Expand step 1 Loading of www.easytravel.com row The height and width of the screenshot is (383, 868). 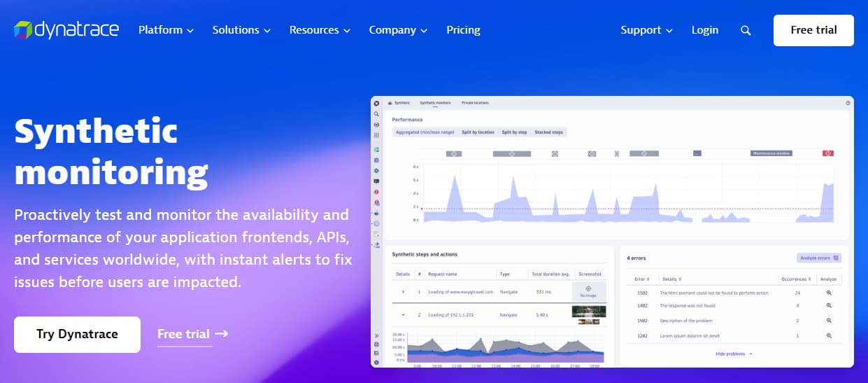403,291
